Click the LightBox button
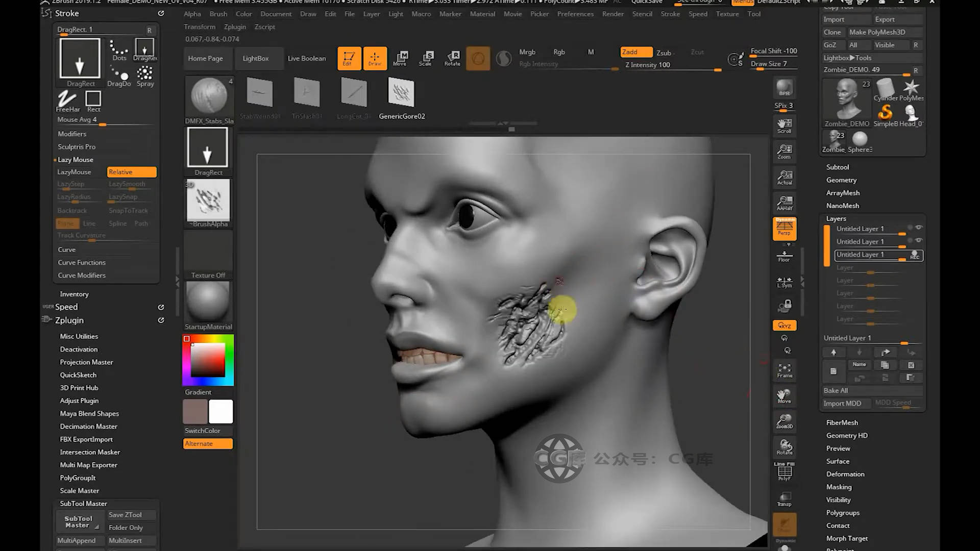 point(256,58)
